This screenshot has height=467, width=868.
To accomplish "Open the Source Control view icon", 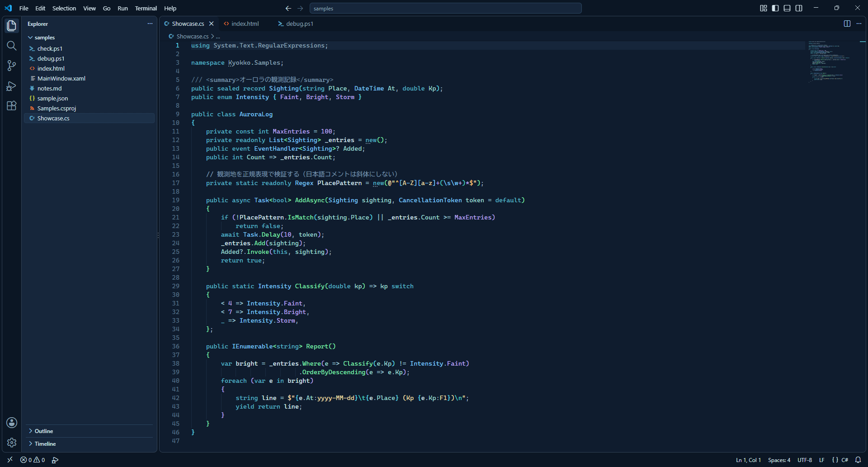I will point(12,66).
